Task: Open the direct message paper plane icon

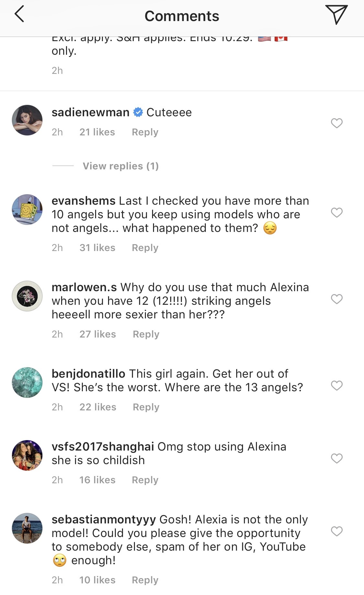Action: click(336, 15)
